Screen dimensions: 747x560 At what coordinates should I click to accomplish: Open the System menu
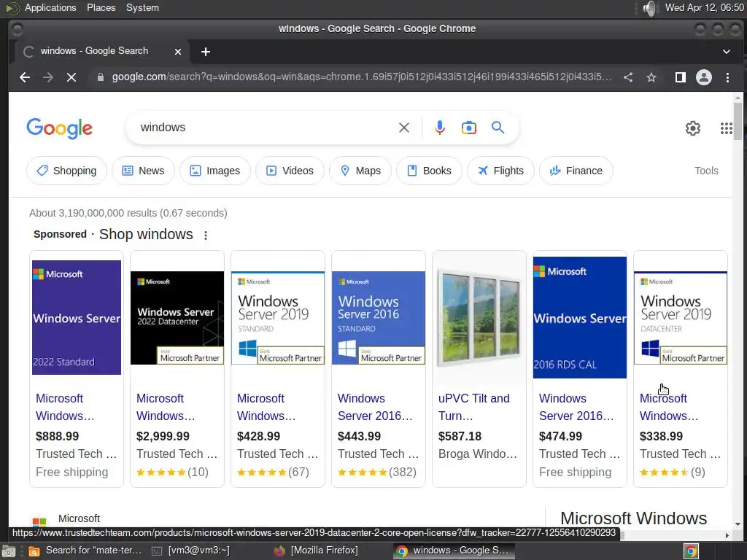click(x=142, y=7)
